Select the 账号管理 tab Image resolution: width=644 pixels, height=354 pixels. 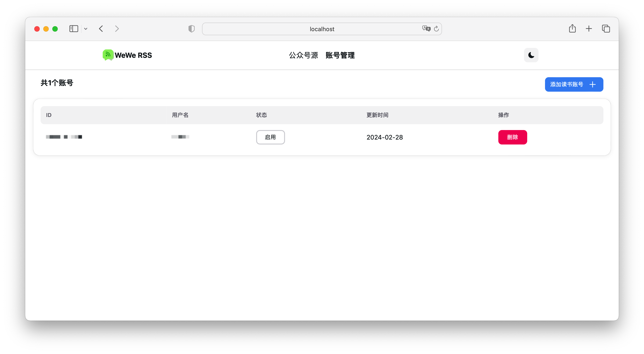pos(340,55)
